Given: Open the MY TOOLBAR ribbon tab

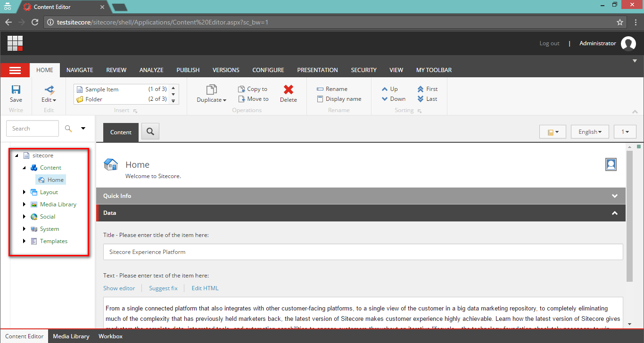Looking at the screenshot, I should 434,70.
